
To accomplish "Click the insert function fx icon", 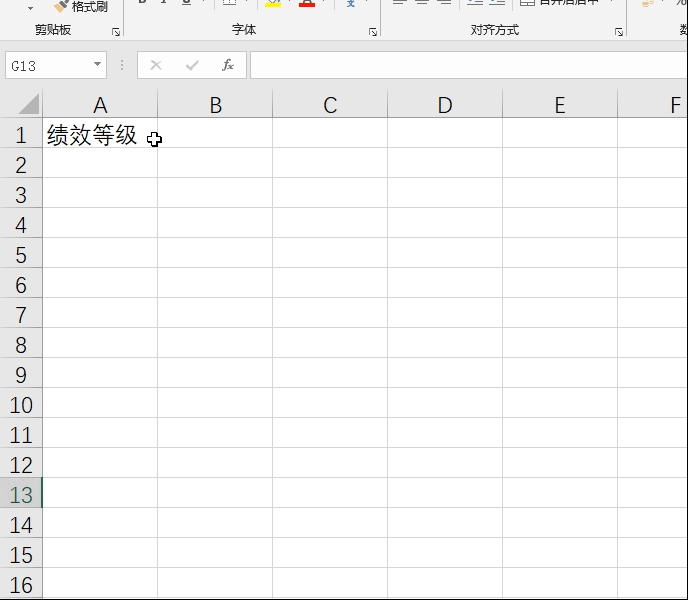I will pos(228,65).
